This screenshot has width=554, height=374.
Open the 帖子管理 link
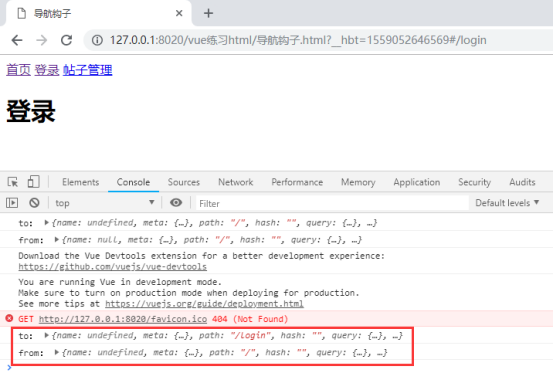[x=88, y=70]
